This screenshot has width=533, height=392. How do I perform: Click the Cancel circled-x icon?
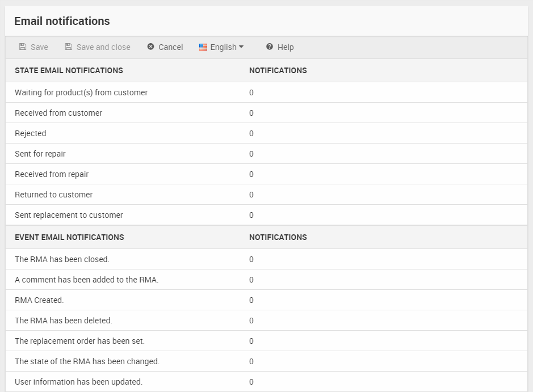151,47
